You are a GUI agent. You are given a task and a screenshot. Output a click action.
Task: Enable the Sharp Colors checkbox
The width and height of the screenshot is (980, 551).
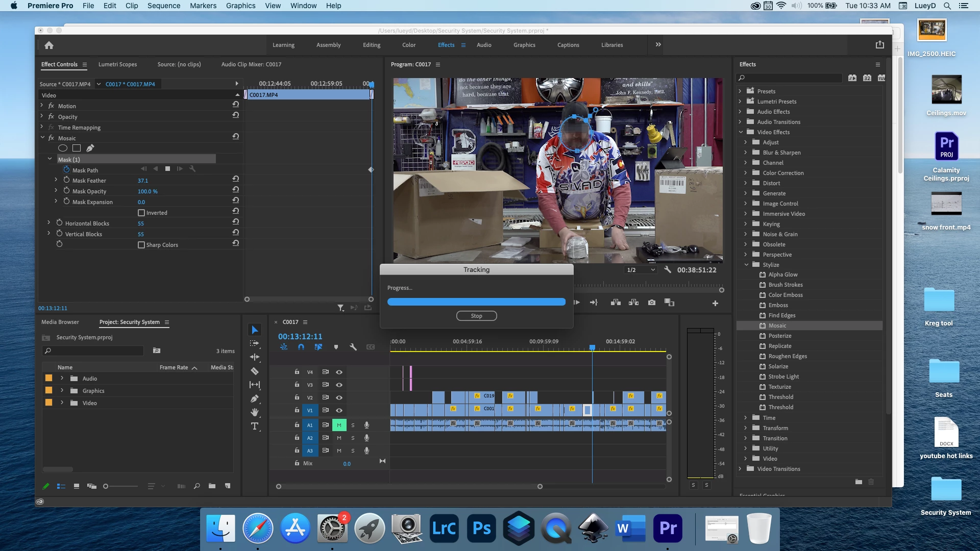click(141, 245)
